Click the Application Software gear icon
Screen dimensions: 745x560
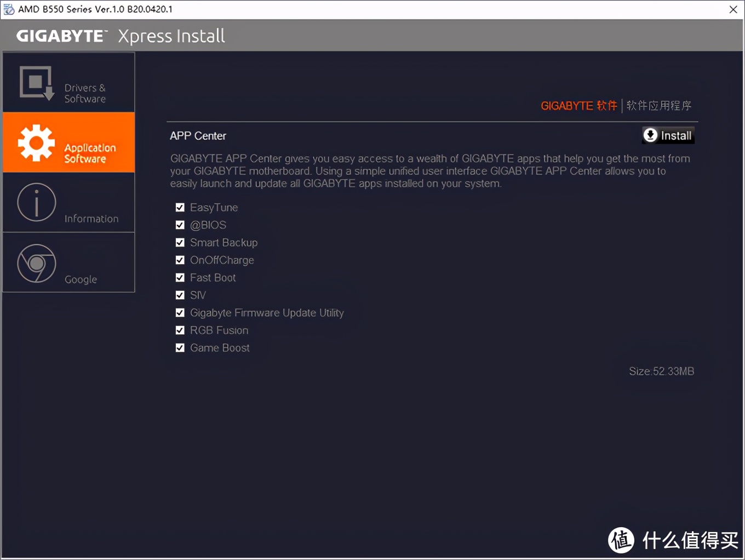(x=37, y=143)
